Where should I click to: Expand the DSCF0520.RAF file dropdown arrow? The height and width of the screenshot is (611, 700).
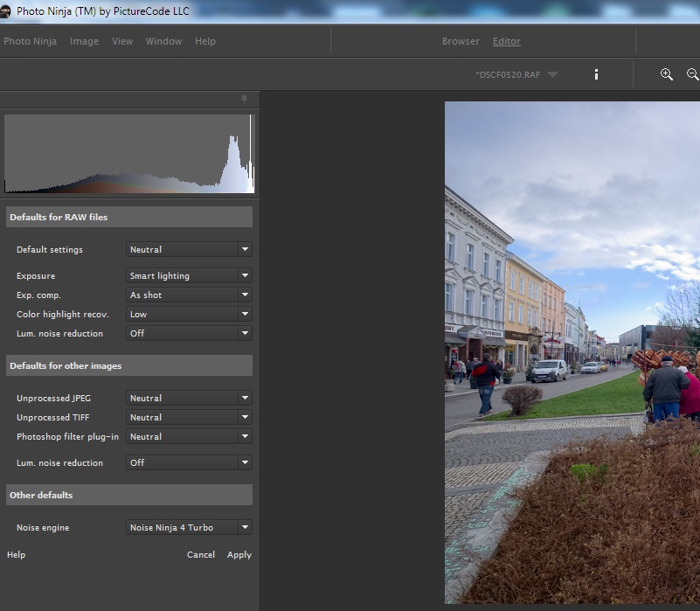(552, 75)
